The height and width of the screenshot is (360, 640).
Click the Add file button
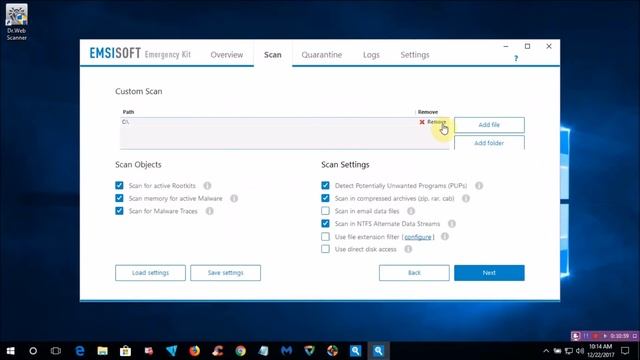coord(489,125)
